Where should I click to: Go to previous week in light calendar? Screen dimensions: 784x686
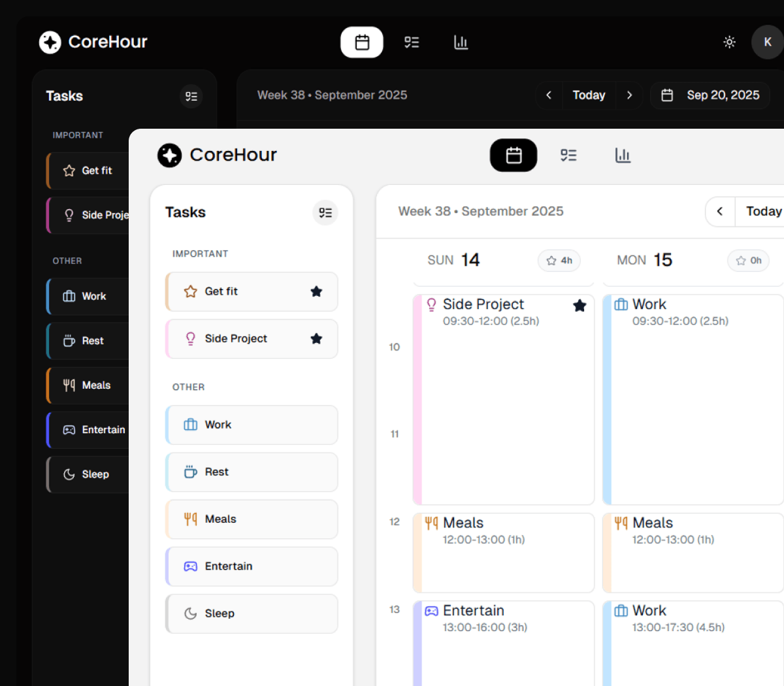[x=720, y=212]
